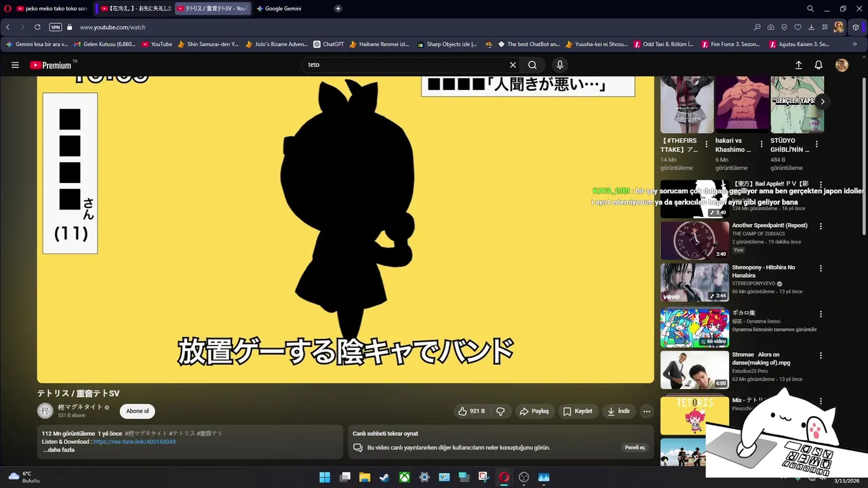Take a snapshot with the camera icon

click(x=771, y=27)
